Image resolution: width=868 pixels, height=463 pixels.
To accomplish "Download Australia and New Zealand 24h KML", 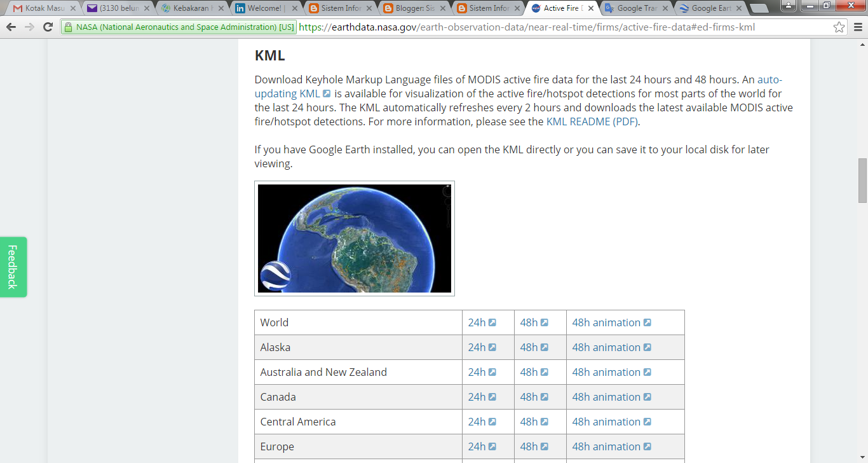I will (482, 372).
